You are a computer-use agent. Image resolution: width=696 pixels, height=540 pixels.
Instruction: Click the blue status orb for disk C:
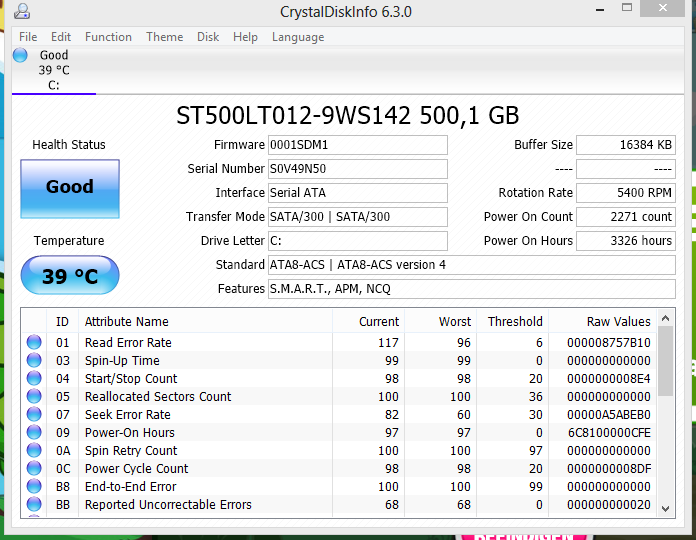[x=20, y=55]
